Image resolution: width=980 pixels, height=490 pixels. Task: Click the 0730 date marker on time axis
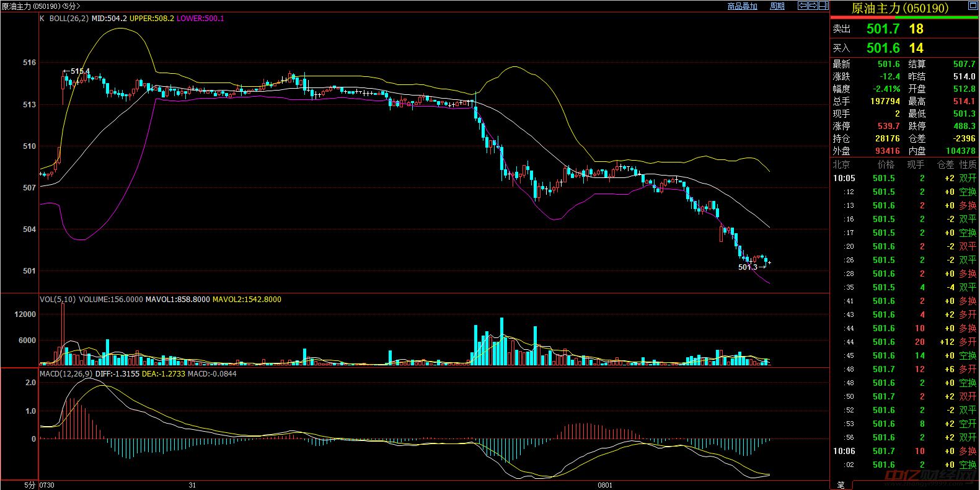pos(46,485)
